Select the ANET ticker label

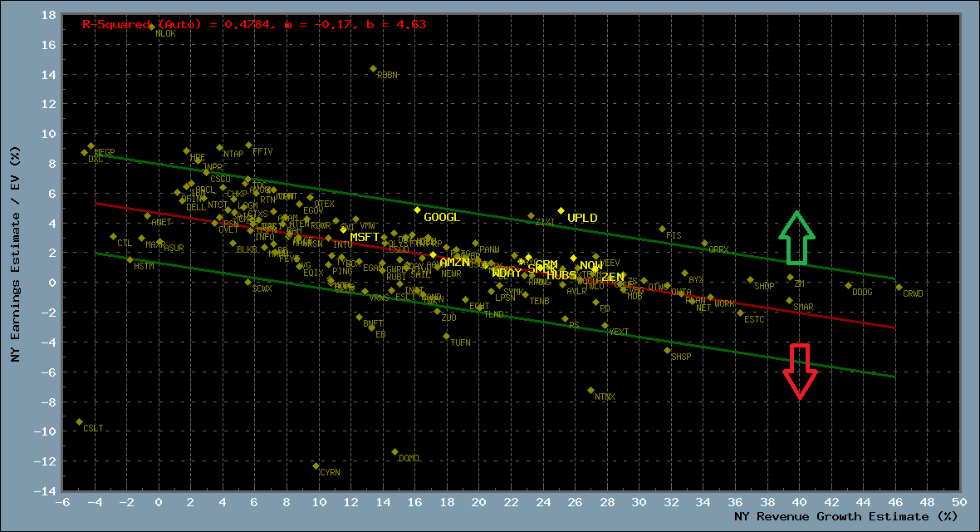(x=161, y=222)
